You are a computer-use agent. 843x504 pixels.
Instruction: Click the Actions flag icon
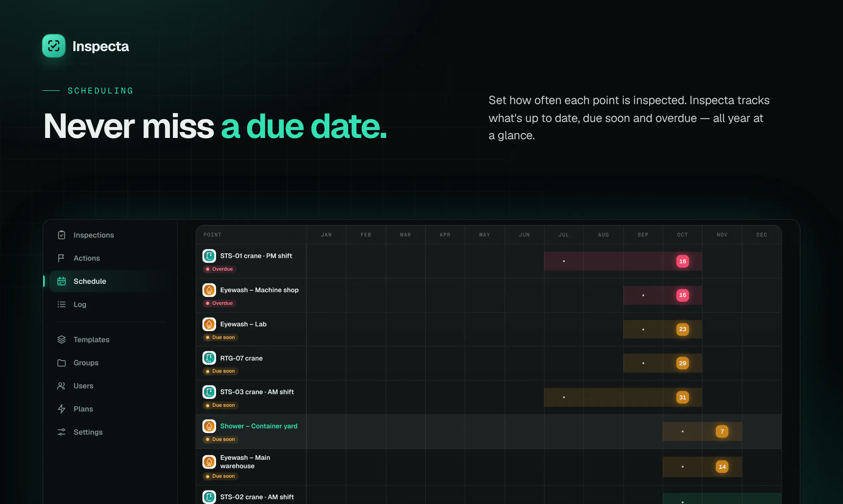tap(61, 258)
